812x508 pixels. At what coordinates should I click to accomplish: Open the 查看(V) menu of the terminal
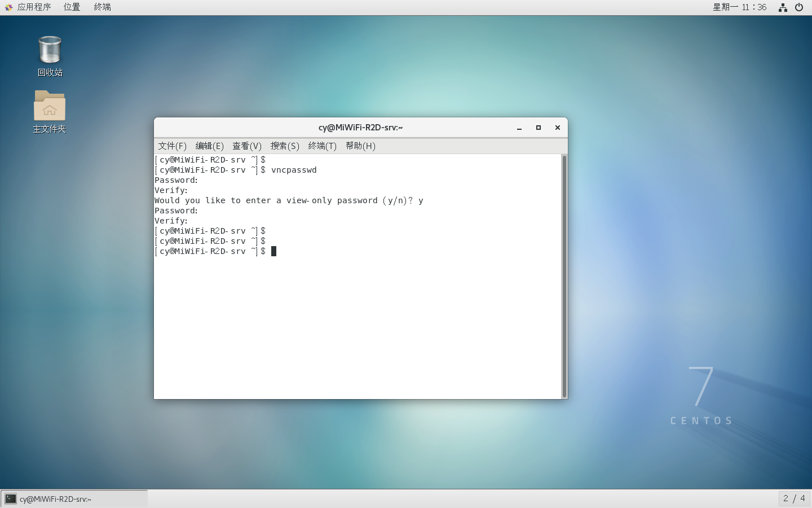(x=246, y=146)
